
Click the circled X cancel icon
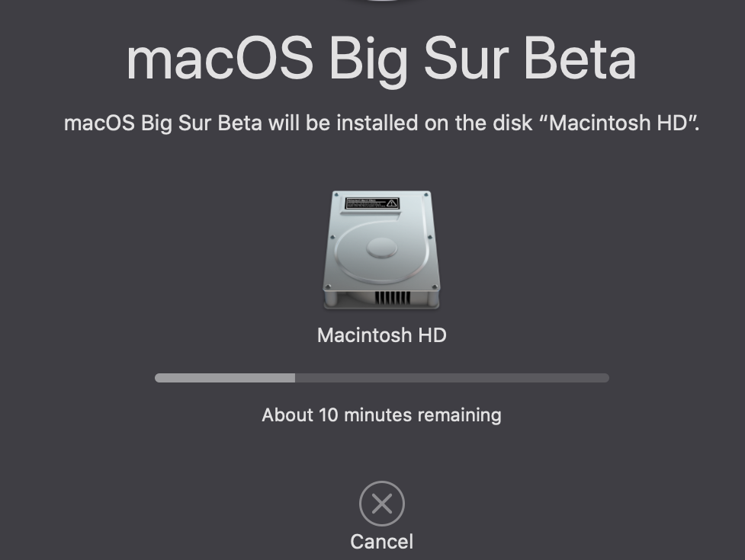(382, 504)
